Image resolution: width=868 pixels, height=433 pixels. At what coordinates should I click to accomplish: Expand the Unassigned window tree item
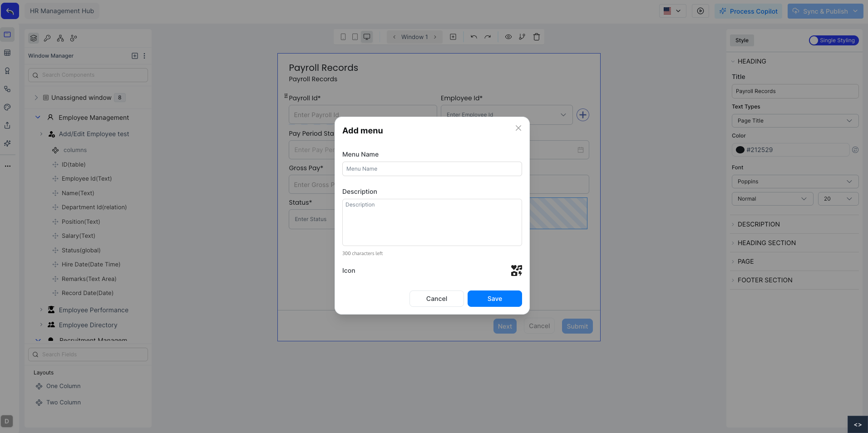[x=36, y=98]
